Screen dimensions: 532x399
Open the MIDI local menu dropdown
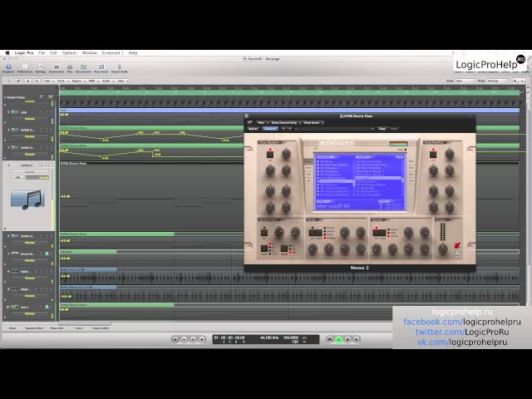tap(93, 81)
